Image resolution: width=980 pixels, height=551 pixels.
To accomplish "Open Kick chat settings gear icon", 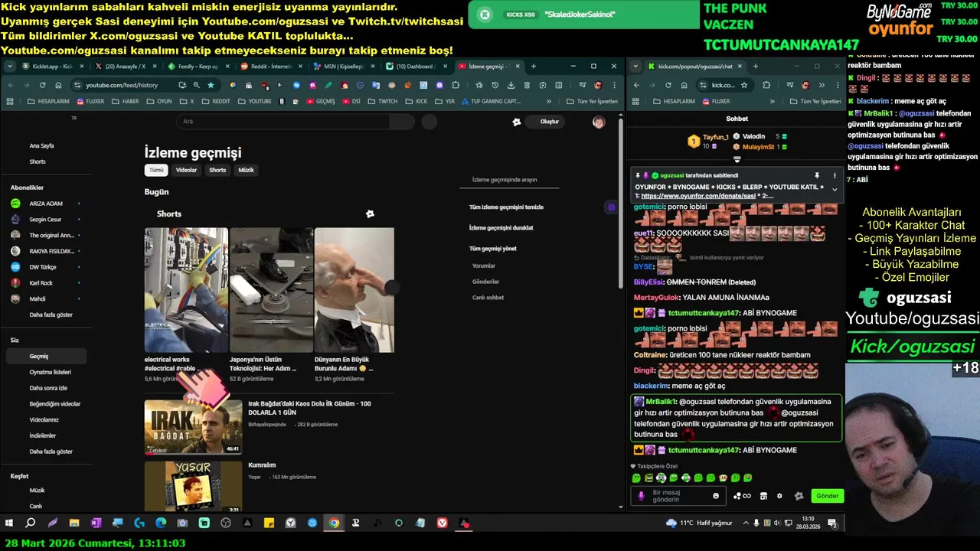I will pos(779,496).
